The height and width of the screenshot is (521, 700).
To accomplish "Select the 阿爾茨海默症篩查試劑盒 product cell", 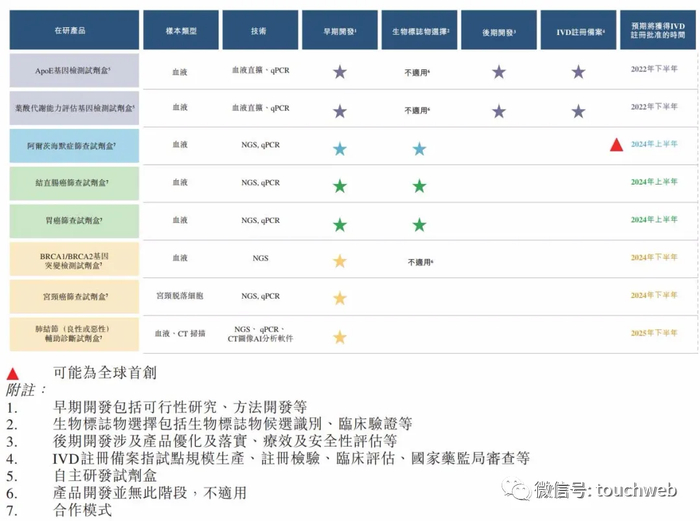I will pyautogui.click(x=74, y=146).
